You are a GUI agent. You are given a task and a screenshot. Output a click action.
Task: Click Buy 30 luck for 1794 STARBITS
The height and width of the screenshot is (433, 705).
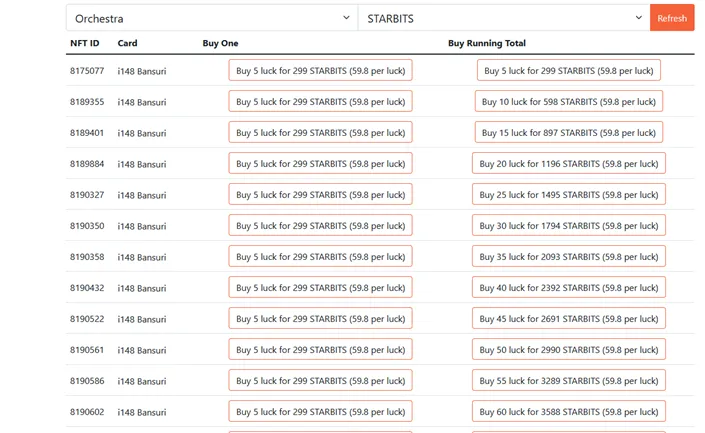point(569,225)
